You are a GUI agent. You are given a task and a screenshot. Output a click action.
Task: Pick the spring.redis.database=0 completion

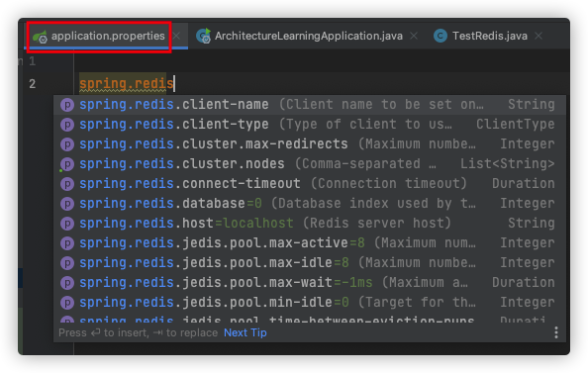click(x=310, y=204)
